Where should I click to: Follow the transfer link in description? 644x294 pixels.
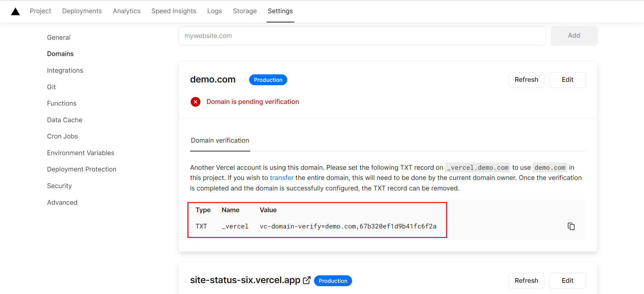pyautogui.click(x=281, y=178)
